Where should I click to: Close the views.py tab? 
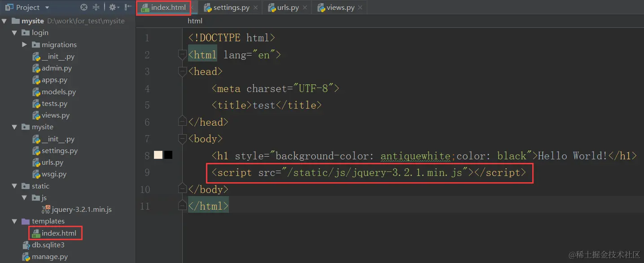(x=360, y=8)
